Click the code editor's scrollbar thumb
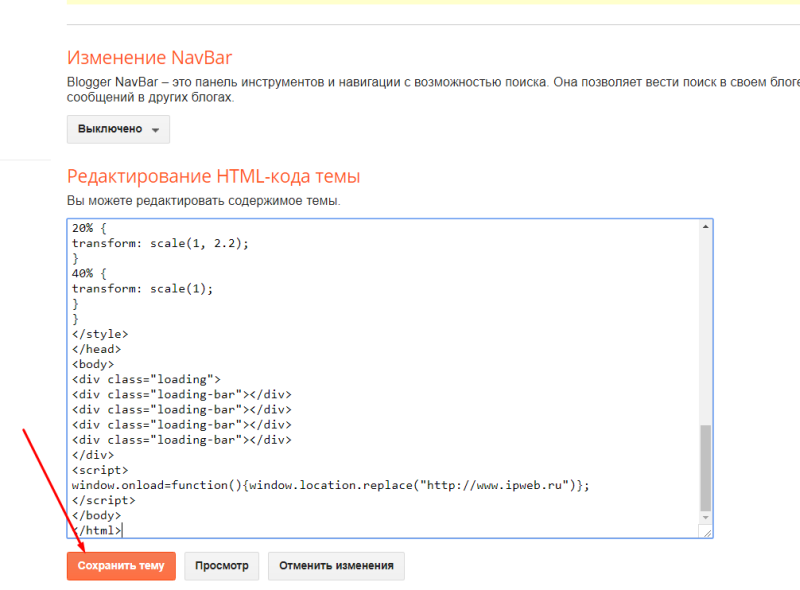 (706, 466)
